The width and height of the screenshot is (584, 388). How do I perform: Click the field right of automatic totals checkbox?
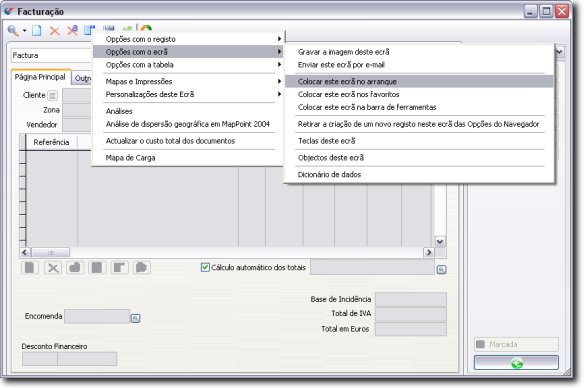click(x=372, y=267)
